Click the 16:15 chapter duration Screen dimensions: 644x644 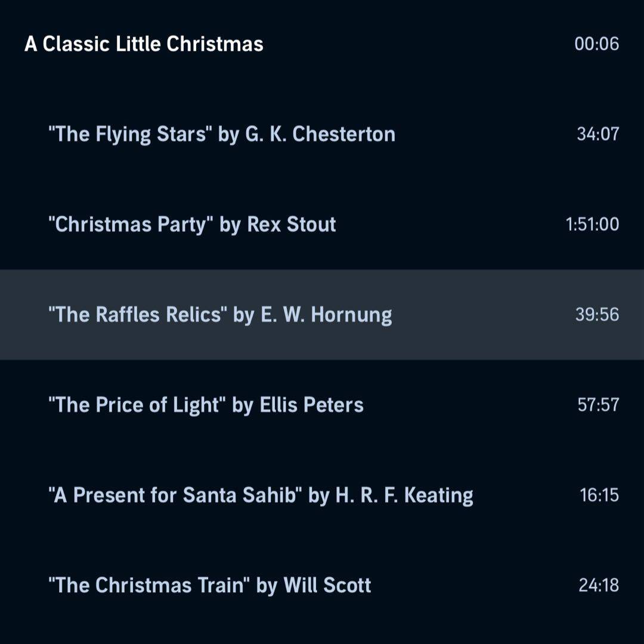(599, 496)
